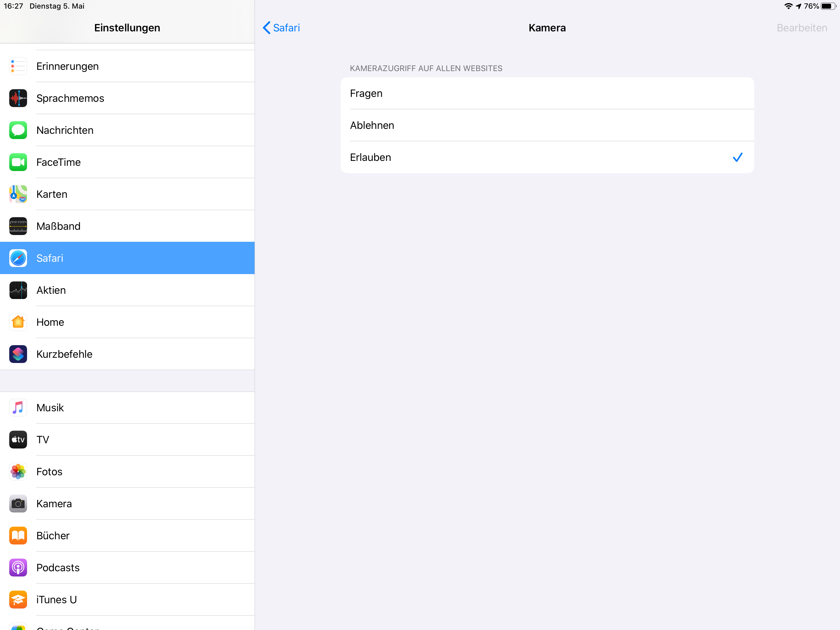Image resolution: width=840 pixels, height=630 pixels.
Task: Open Aktien settings row
Action: pos(127,290)
